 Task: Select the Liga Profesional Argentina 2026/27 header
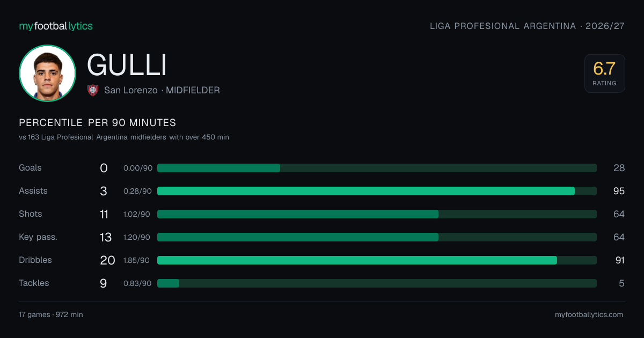(527, 26)
